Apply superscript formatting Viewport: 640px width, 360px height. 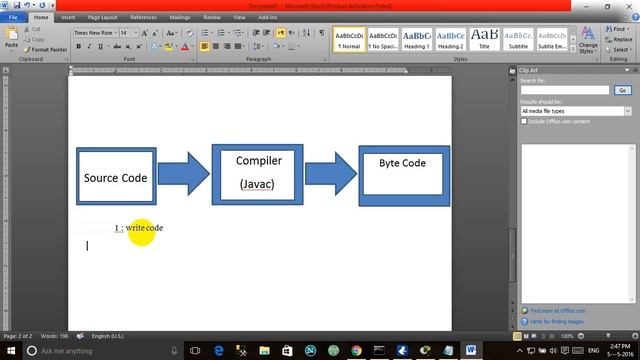(139, 47)
